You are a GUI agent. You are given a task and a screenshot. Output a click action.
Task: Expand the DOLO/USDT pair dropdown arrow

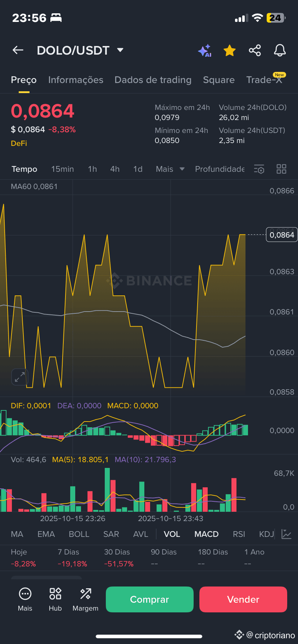pyautogui.click(x=120, y=50)
